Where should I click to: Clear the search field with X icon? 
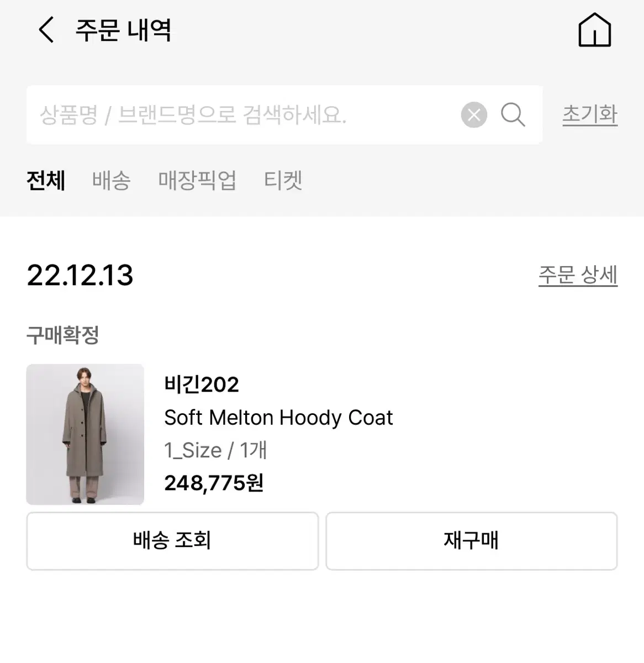[x=474, y=115]
